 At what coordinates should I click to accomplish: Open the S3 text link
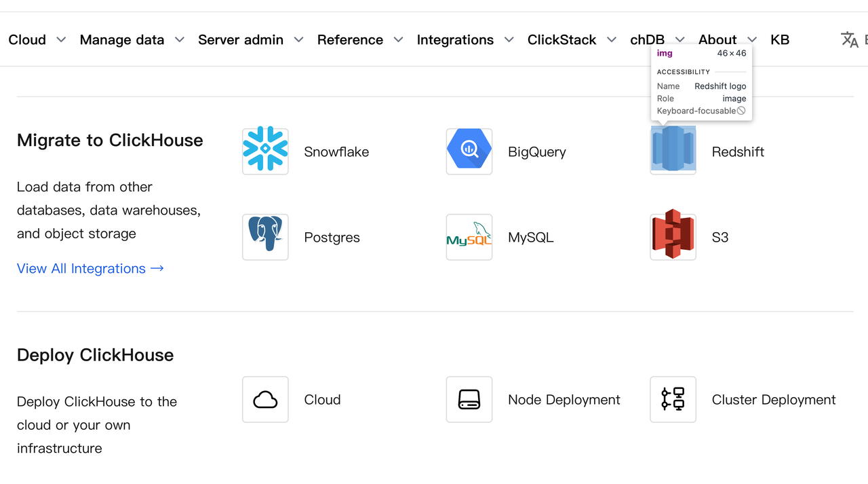click(x=720, y=238)
